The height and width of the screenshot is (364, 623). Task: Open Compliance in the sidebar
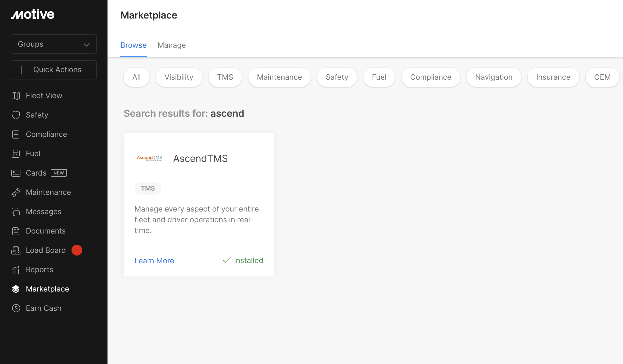(x=46, y=134)
